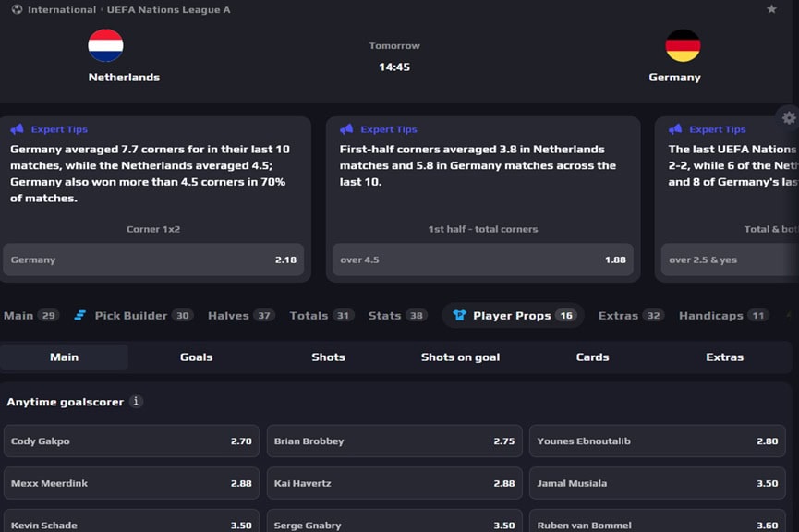Open the Main markets tab with 29
This screenshot has height=532, width=799.
tap(31, 316)
